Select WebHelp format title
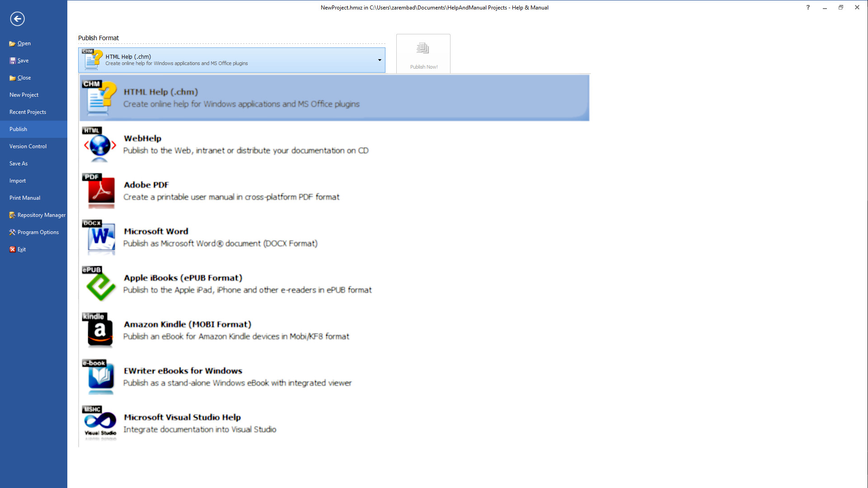Screen dimensions: 868x488 click(142, 138)
